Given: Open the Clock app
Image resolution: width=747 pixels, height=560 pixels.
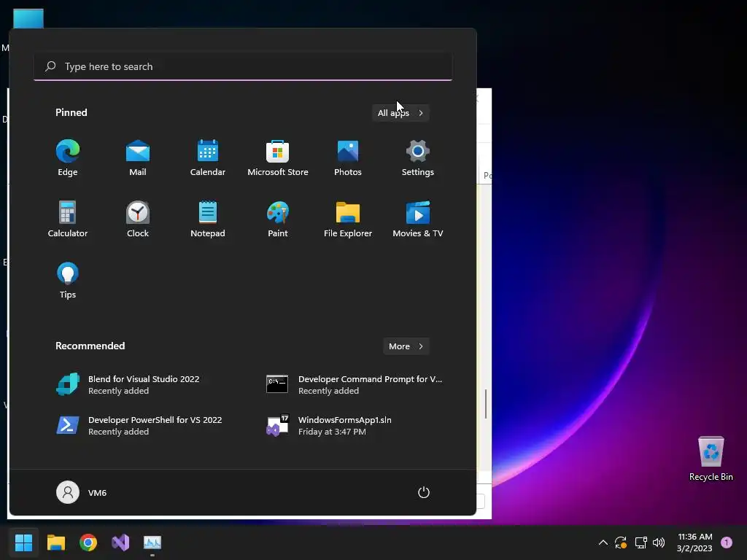Looking at the screenshot, I should point(138,219).
